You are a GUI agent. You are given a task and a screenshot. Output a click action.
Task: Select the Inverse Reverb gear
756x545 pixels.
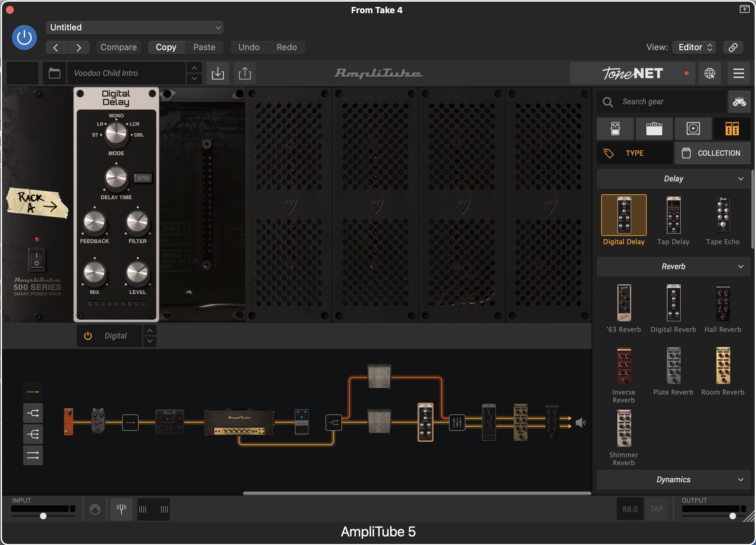click(x=624, y=366)
